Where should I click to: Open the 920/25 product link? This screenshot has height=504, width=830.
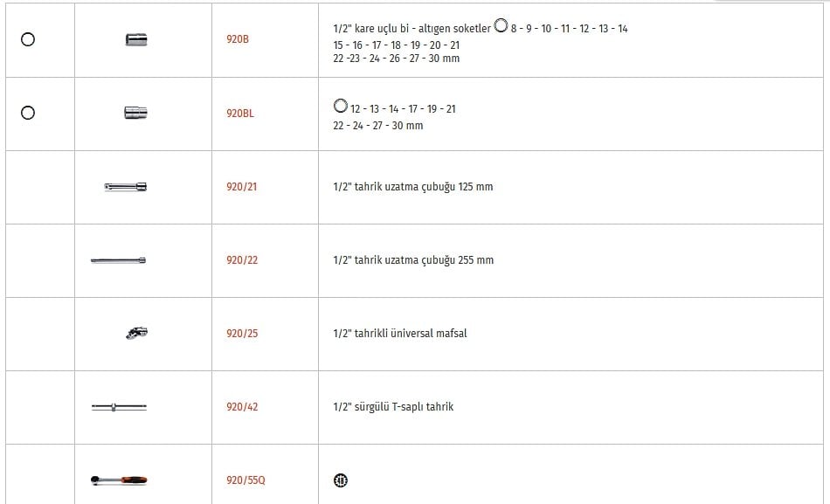click(242, 334)
